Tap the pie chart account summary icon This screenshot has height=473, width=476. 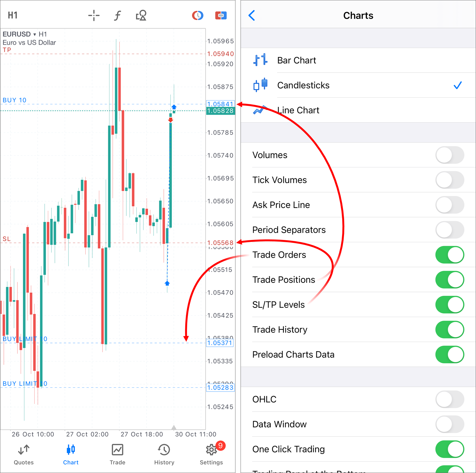coord(198,15)
